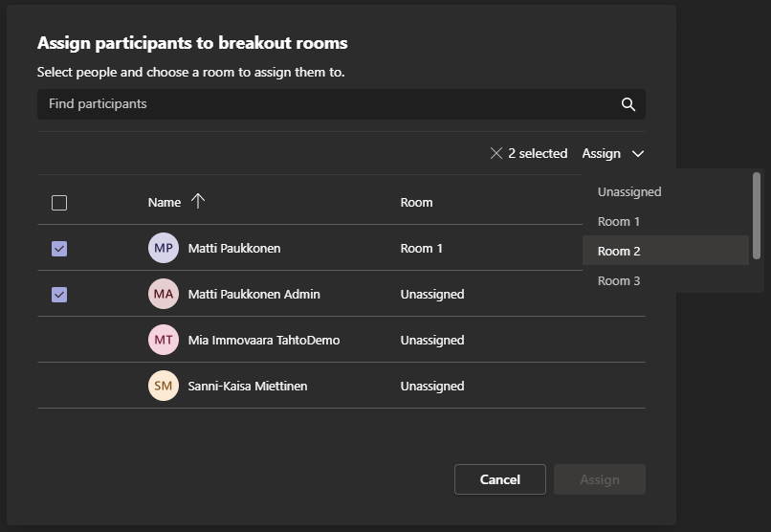
Task: Click the MP avatar of Matti Paukkonen
Action: point(164,248)
